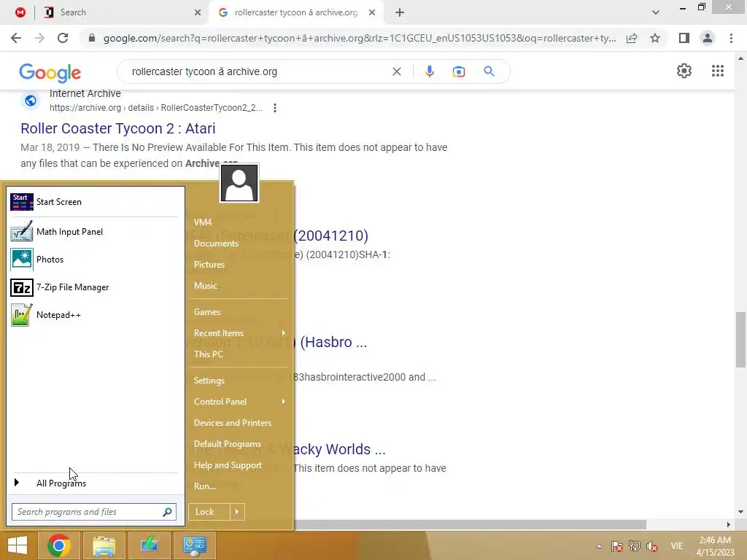Screen dimensions: 747x560
Task: Open the download app on taskbar
Action: (x=149, y=545)
